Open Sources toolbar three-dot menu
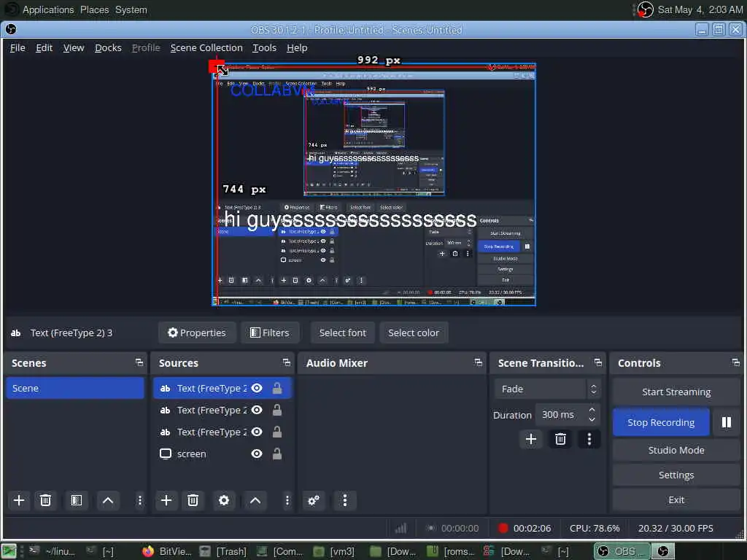 click(287, 500)
